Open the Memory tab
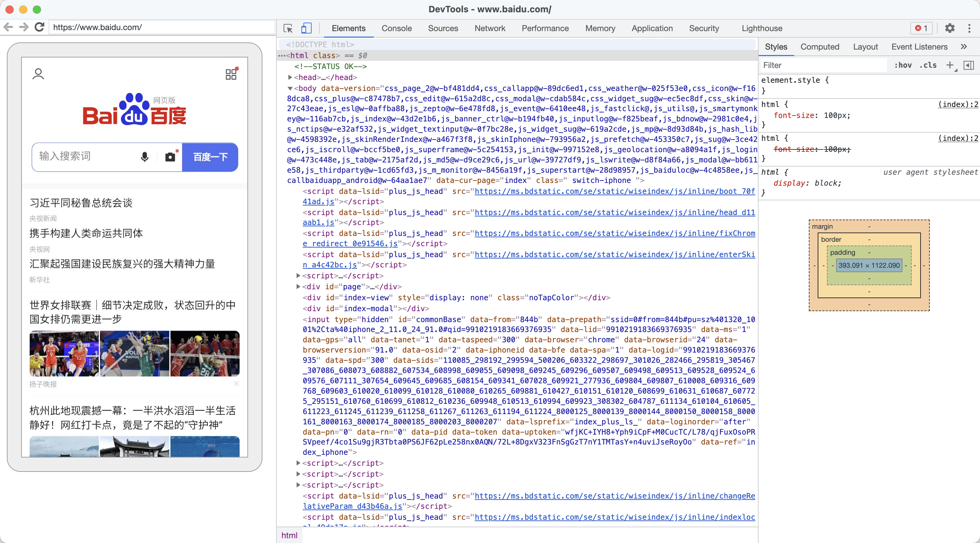 pos(600,28)
